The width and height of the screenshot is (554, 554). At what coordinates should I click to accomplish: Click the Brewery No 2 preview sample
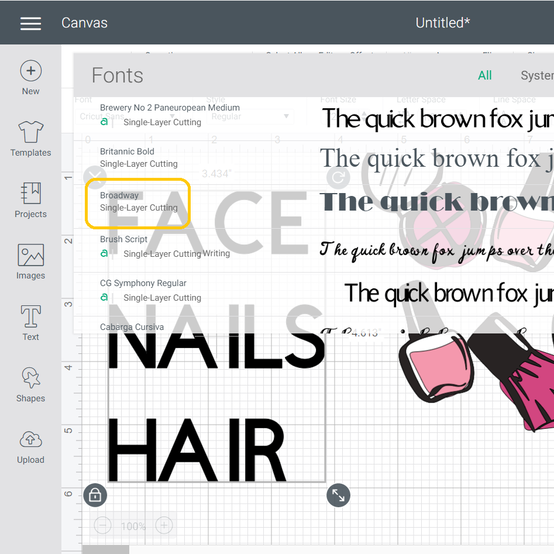(438, 119)
